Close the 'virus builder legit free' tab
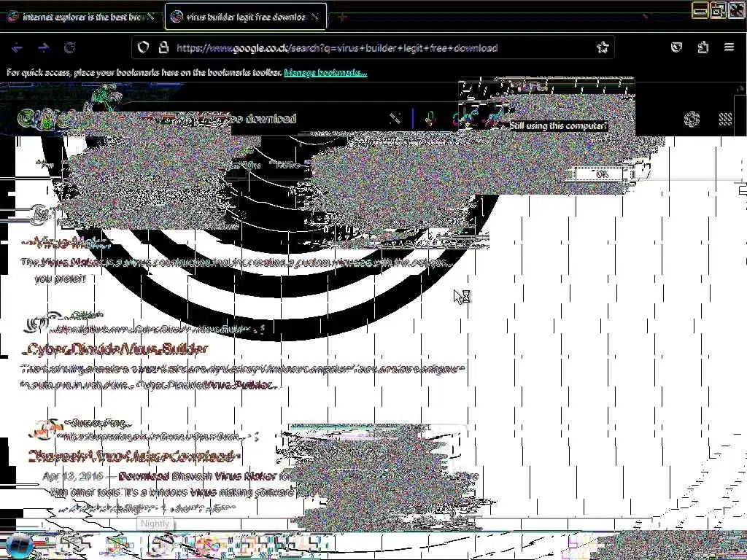 coord(315,17)
